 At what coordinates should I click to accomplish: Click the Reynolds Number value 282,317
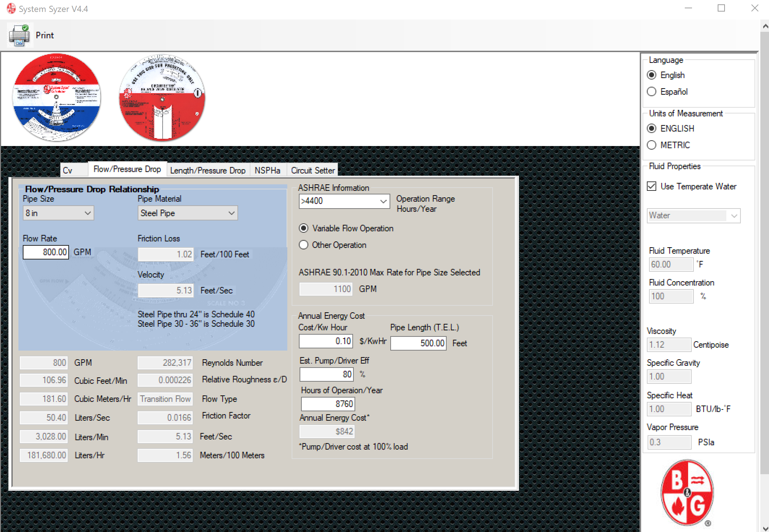[x=165, y=362]
